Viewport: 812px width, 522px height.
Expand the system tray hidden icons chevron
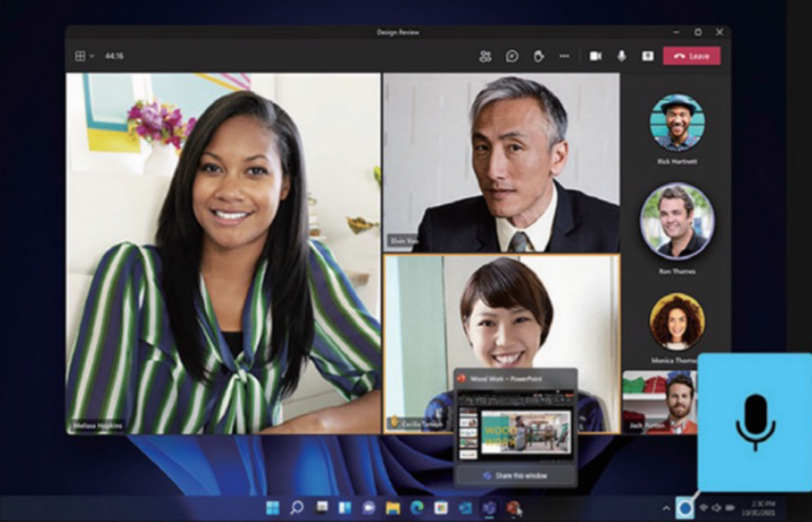click(667, 508)
